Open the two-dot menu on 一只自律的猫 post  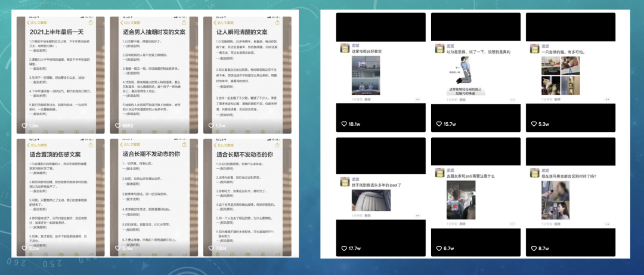(x=608, y=100)
